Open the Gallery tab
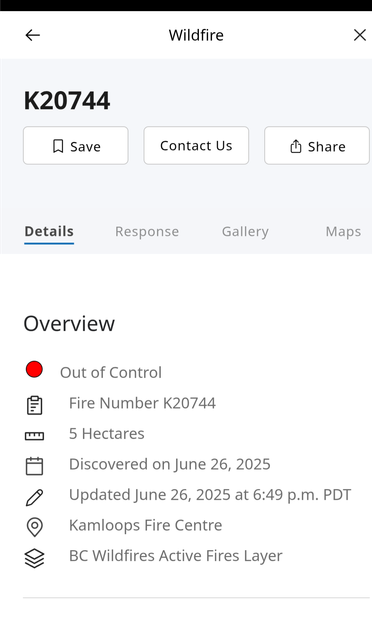The height and width of the screenshot is (618, 372). [x=245, y=231]
